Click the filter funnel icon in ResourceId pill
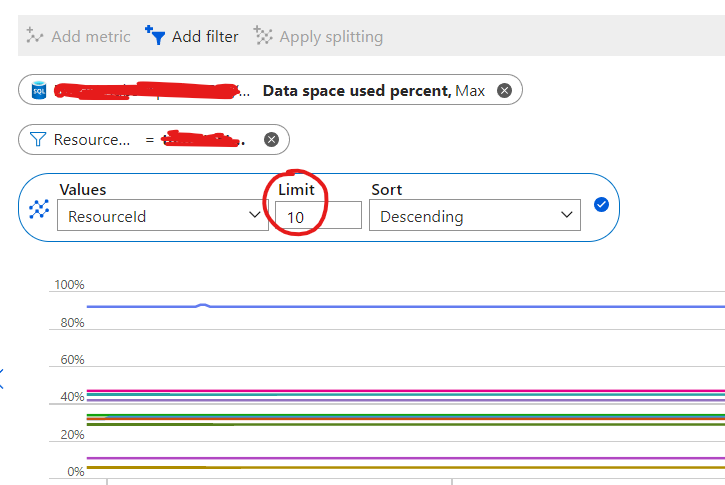The width and height of the screenshot is (725, 485). [39, 139]
